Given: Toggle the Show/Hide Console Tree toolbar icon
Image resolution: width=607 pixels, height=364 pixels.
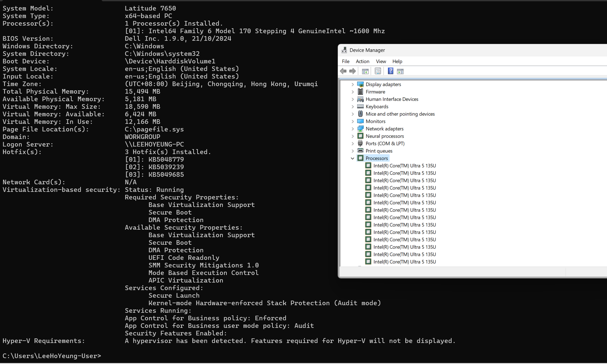Looking at the screenshot, I should click(x=365, y=71).
